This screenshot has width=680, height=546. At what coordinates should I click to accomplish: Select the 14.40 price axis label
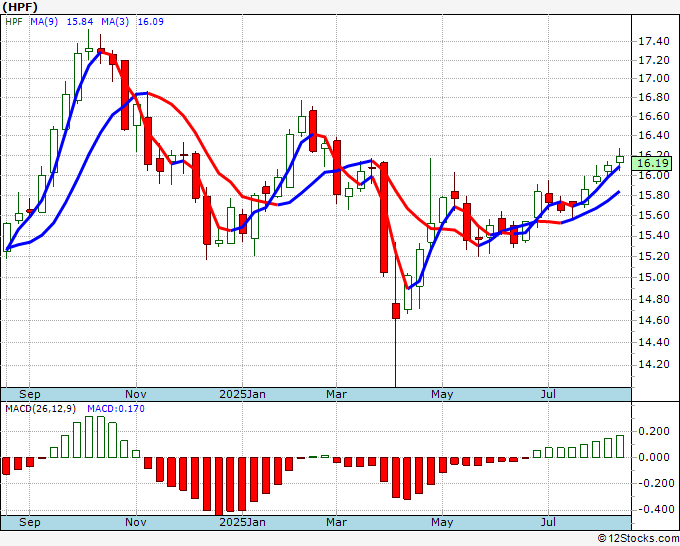[654, 342]
